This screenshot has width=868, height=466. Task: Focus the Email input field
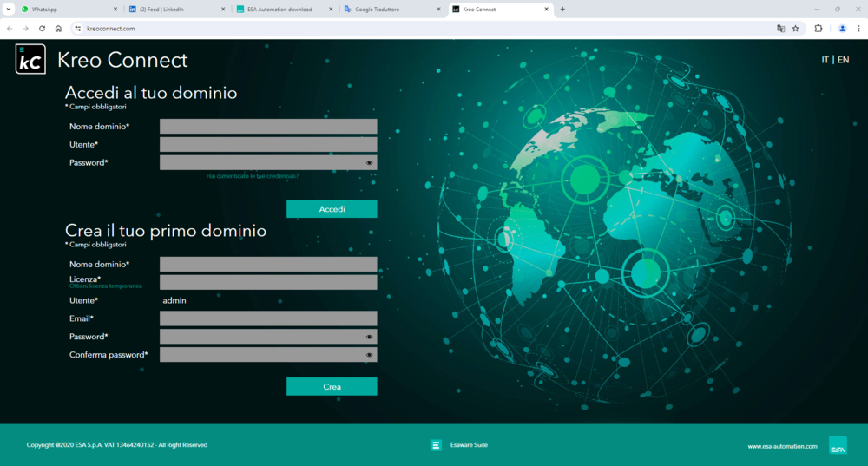click(x=268, y=318)
